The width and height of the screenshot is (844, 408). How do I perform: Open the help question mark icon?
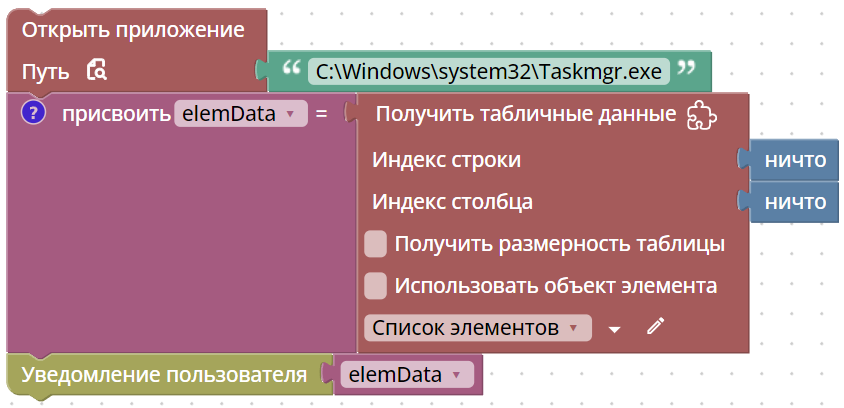33,113
